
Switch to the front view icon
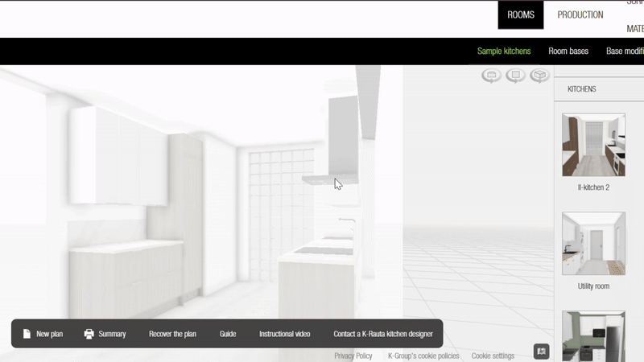pyautogui.click(x=491, y=76)
